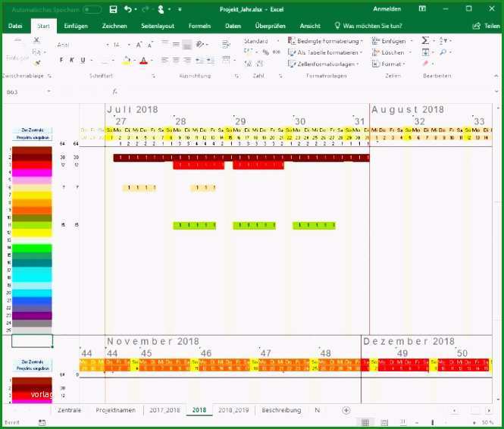The image size is (504, 429).
Task: Switch to page layout view in status bar
Action: coord(384,422)
